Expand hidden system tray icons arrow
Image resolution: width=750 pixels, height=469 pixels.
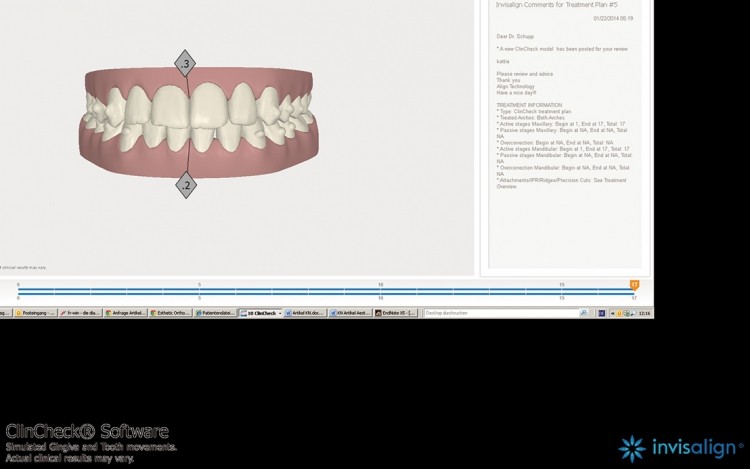pos(612,314)
